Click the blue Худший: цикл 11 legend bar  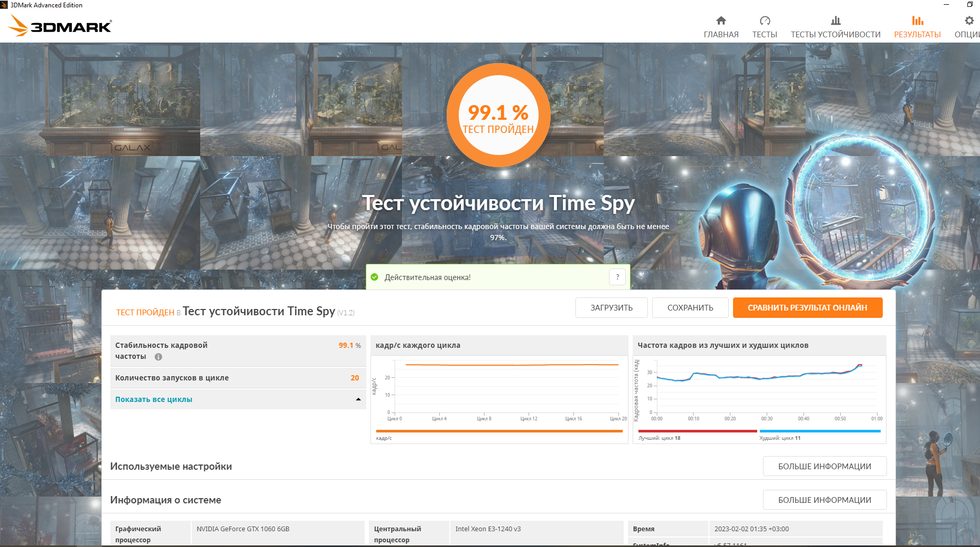[820, 431]
